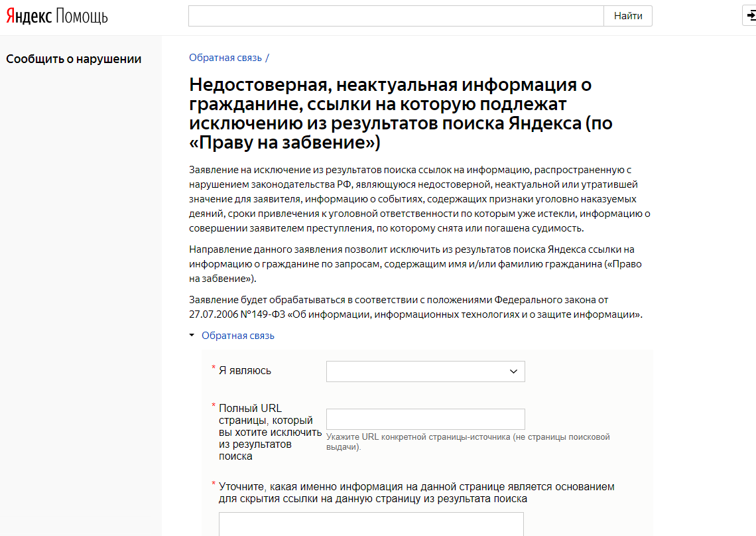Open the Я являюсь dropdown
Viewport: 756px width, 536px height.
[x=425, y=371]
